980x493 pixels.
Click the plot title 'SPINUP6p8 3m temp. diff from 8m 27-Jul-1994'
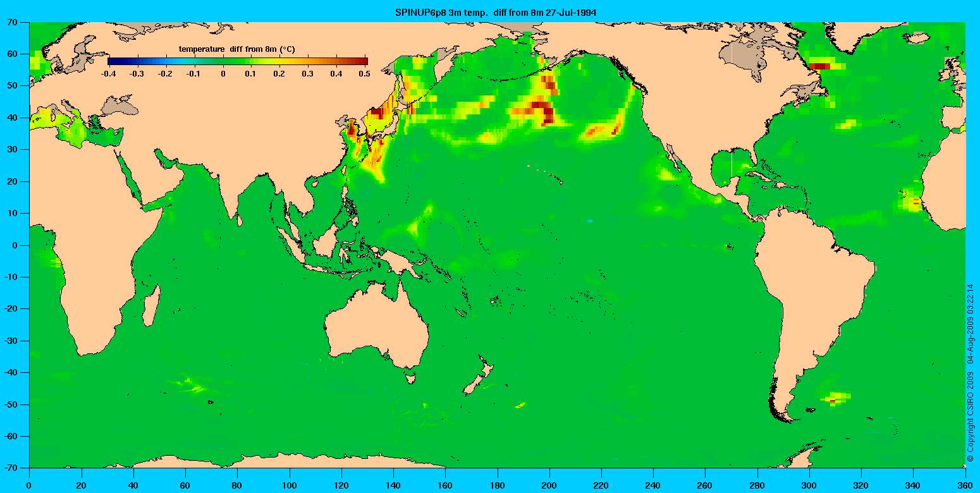(x=496, y=12)
